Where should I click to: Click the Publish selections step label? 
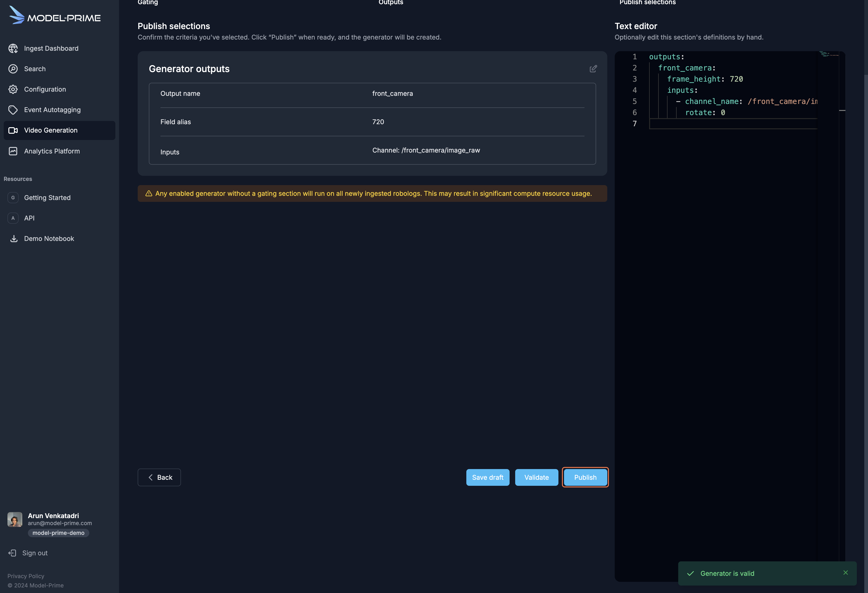(648, 3)
